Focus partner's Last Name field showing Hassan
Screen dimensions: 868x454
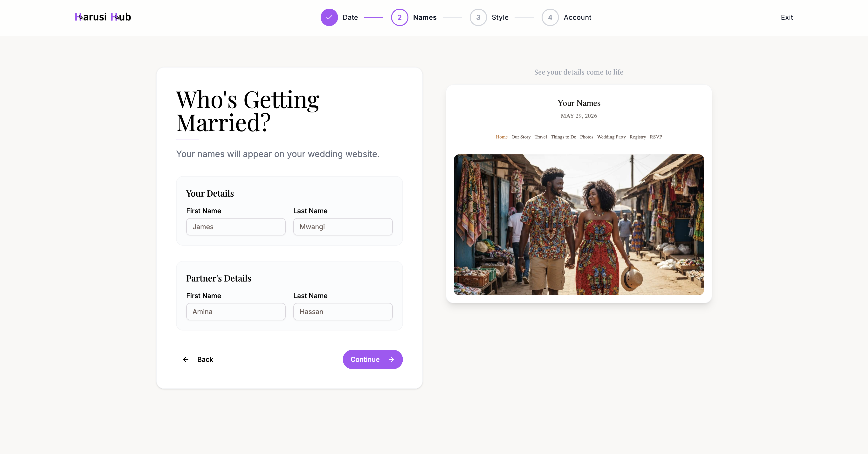click(343, 311)
